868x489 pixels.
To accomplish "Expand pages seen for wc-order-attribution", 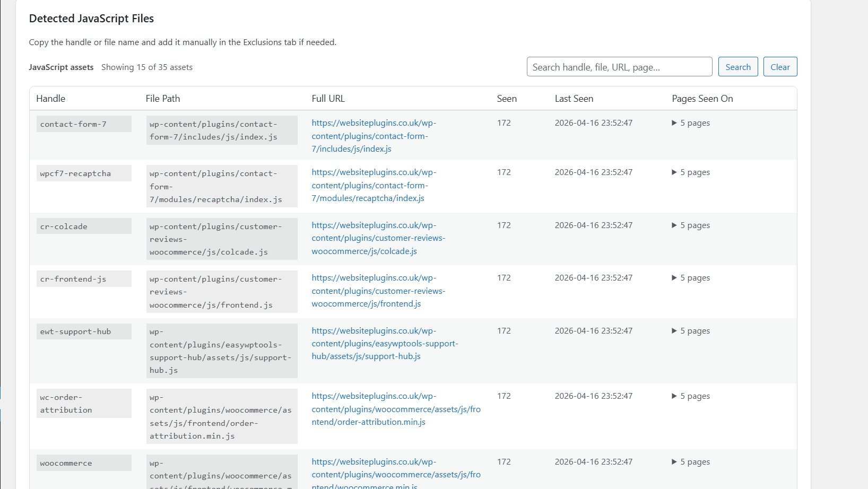I will tap(690, 396).
